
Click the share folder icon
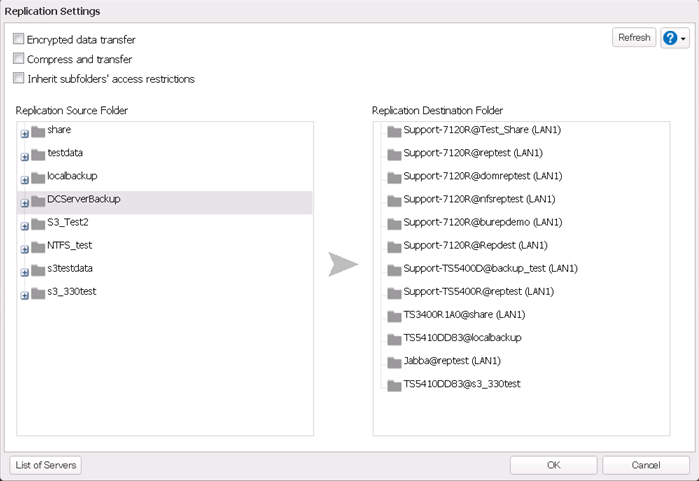click(x=38, y=132)
